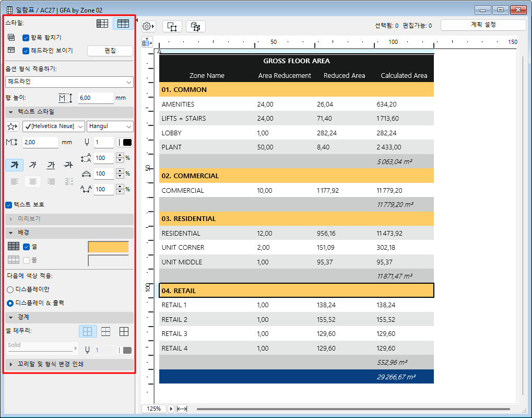The image size is (532, 418).
Task: Select the underline text style icon
Action: [51, 165]
